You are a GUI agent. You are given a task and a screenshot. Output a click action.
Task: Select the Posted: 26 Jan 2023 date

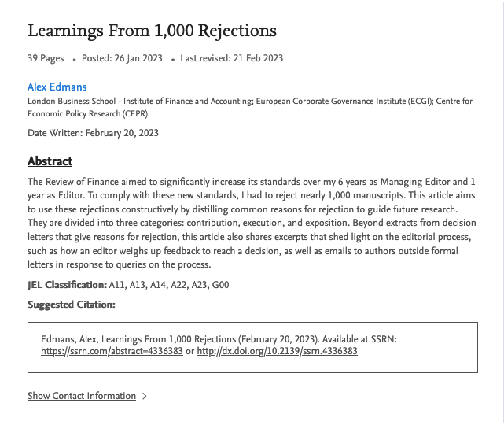click(x=121, y=58)
